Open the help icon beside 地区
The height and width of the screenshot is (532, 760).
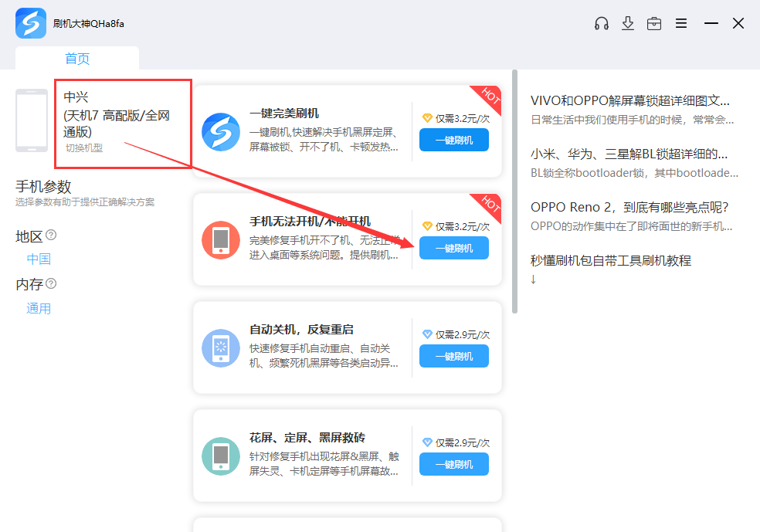click(50, 236)
